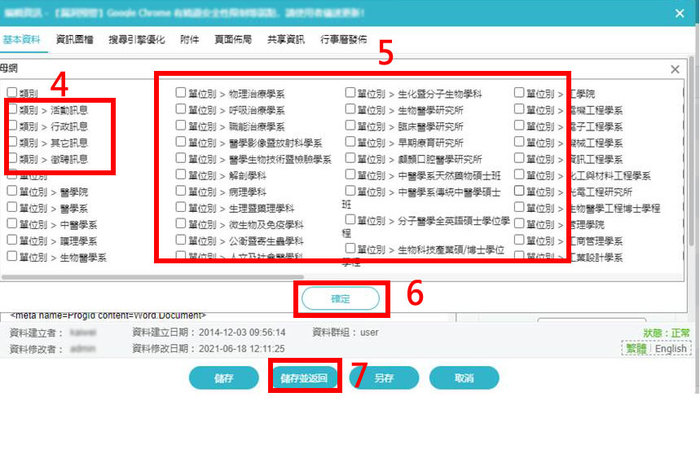
Task: Click the 儲存 save button
Action: click(224, 378)
